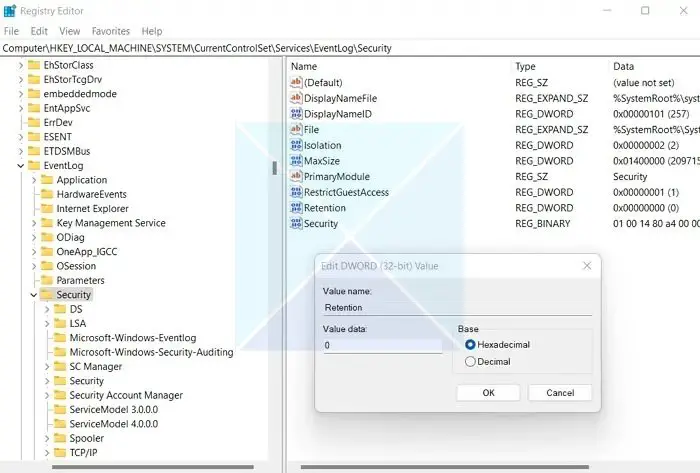
Task: Collapse the EventLog tree node
Action: 21,166
